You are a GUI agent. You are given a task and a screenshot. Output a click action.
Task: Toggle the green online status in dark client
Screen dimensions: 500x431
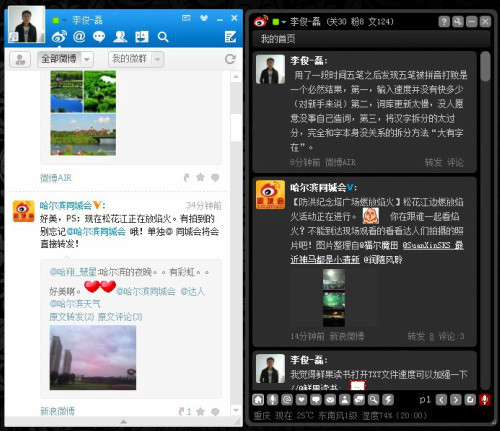pos(276,22)
